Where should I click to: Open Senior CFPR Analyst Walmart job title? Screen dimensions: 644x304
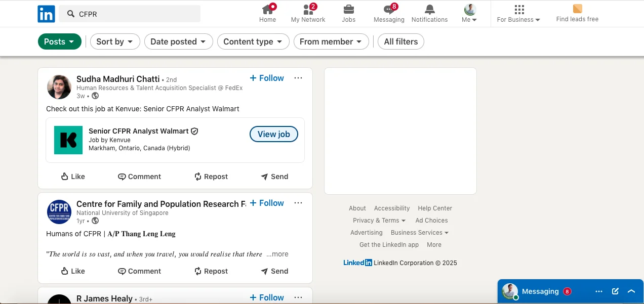[139, 131]
